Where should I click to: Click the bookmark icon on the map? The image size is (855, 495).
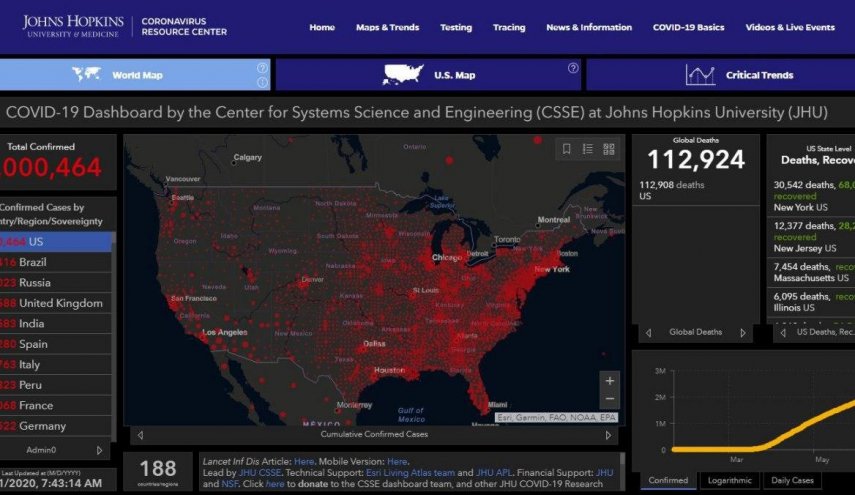567,149
